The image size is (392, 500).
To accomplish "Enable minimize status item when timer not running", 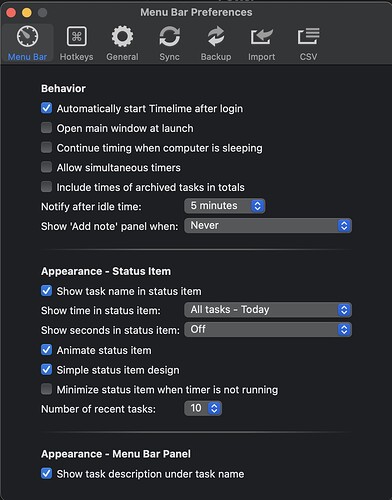I will click(x=46, y=389).
